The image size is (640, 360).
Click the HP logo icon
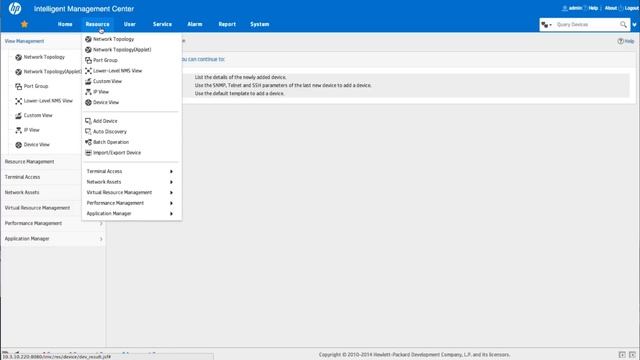[x=15, y=9]
